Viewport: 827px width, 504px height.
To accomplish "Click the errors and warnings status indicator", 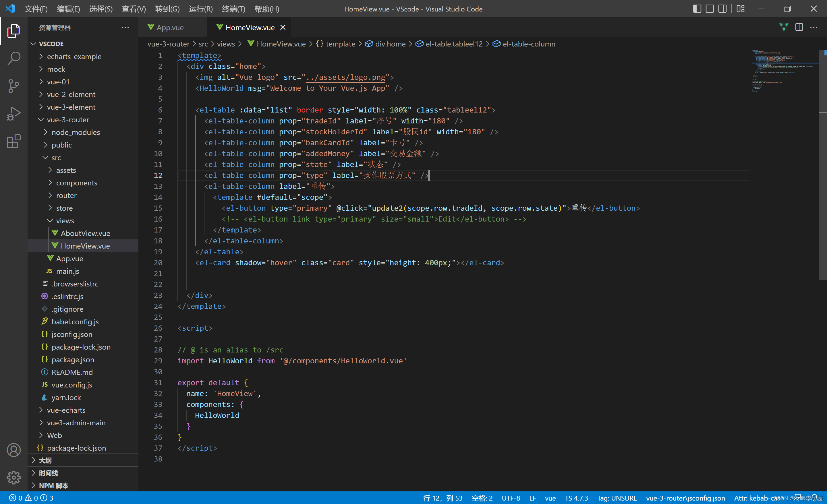I will coord(31,498).
